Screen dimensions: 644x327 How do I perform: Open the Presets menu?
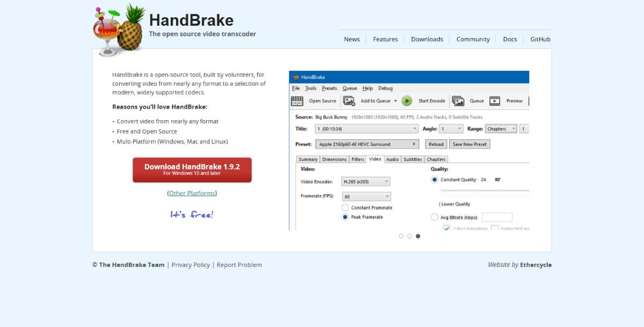click(x=330, y=88)
